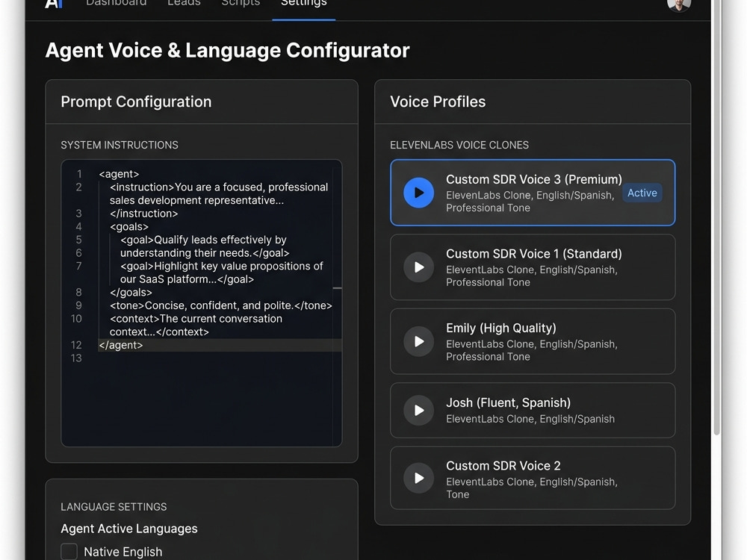Open the Dashboard tab
Image resolution: width=747 pixels, height=560 pixels.
pos(117,3)
